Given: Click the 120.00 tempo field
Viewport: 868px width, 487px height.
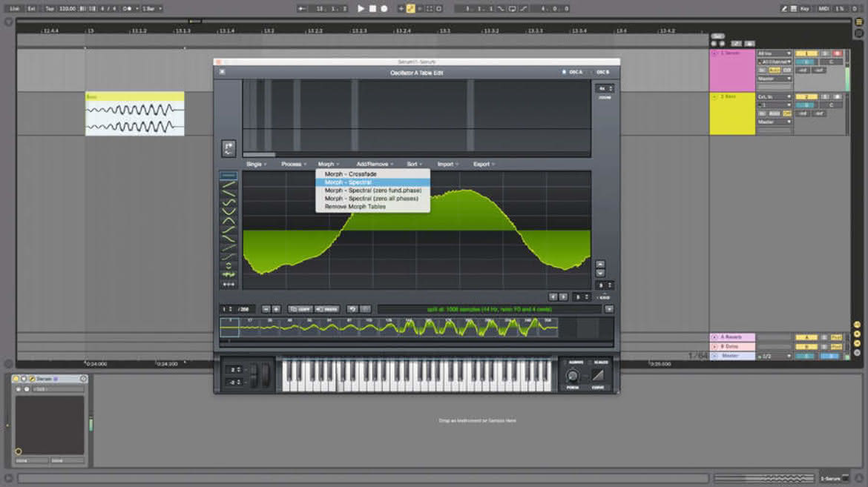Looking at the screenshot, I should coord(68,8).
